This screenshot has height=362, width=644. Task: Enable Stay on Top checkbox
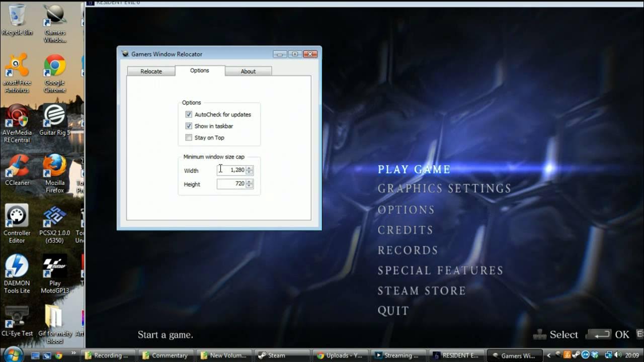[189, 138]
